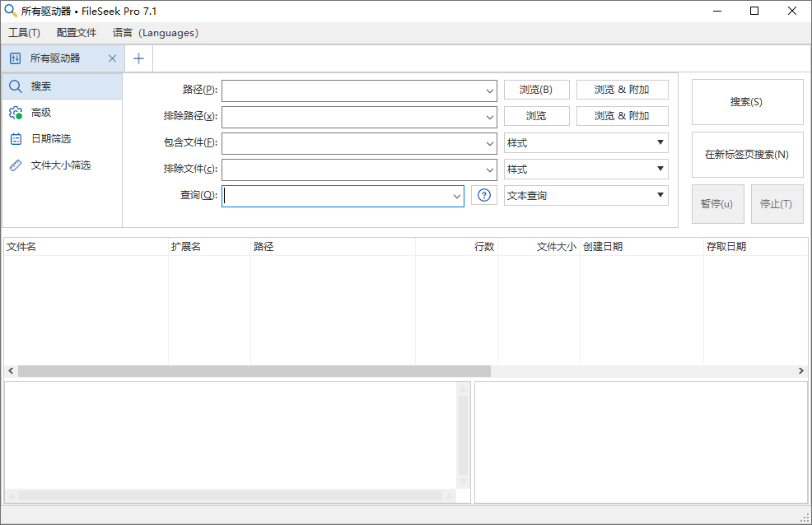Add a new search tab with plus
812x525 pixels.
138,58
